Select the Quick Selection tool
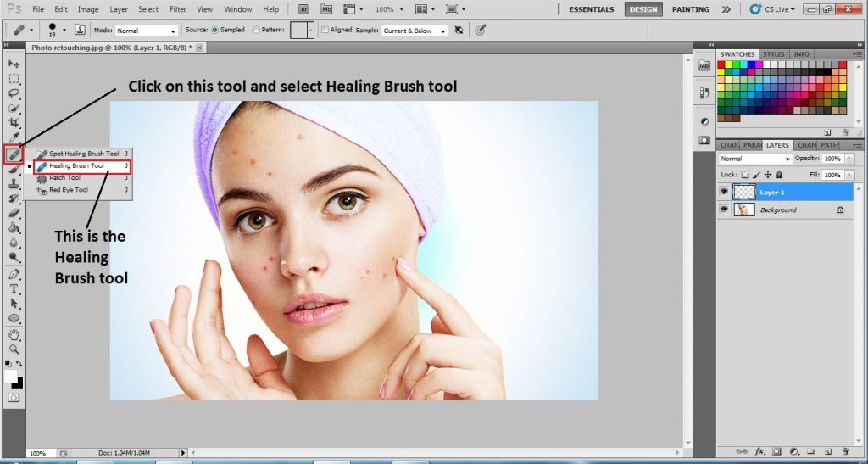This screenshot has width=868, height=464. click(x=14, y=108)
